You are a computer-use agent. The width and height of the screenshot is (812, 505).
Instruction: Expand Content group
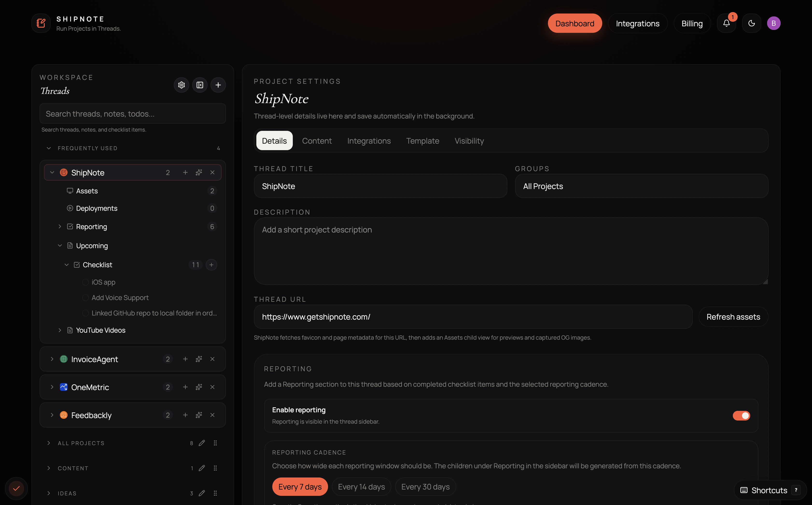pos(49,468)
